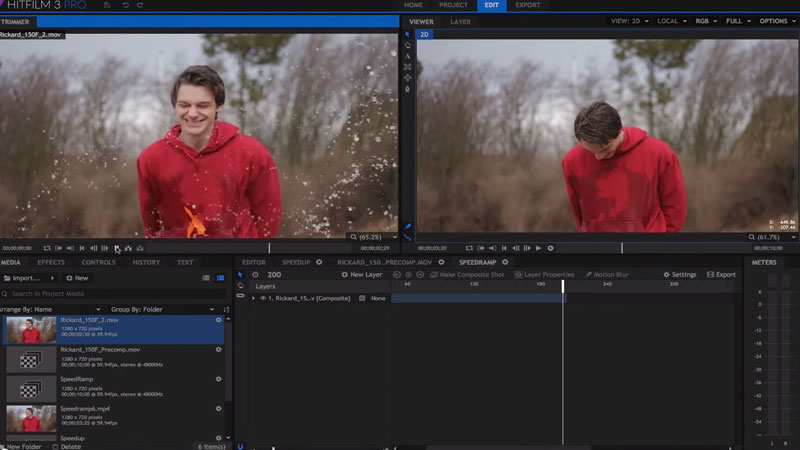Toggle loop playback in the trimmer controls
Viewport: 800px width, 450px height.
46,248
